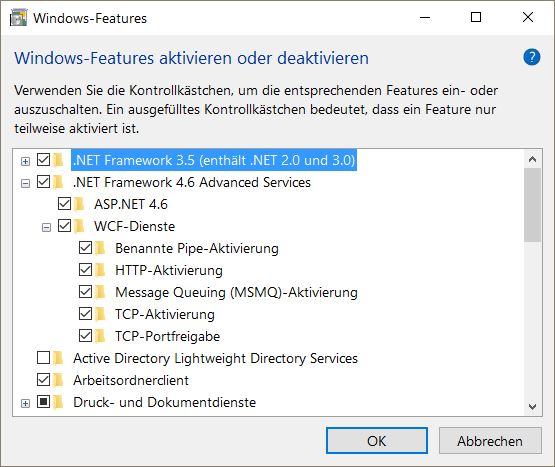Click folder icon beside TCP-Portfreigabe
Image resolution: width=555 pixels, height=467 pixels.
[x=101, y=336]
